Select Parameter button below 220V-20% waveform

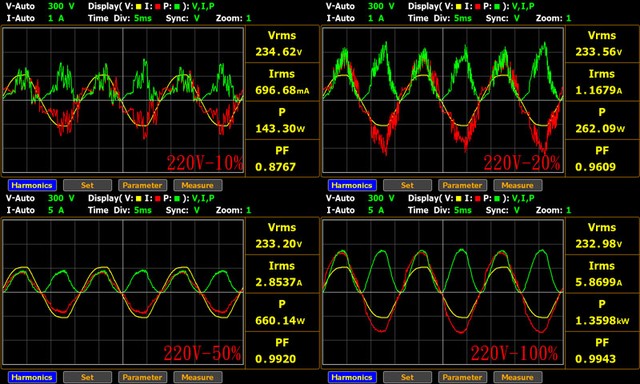(x=462, y=185)
